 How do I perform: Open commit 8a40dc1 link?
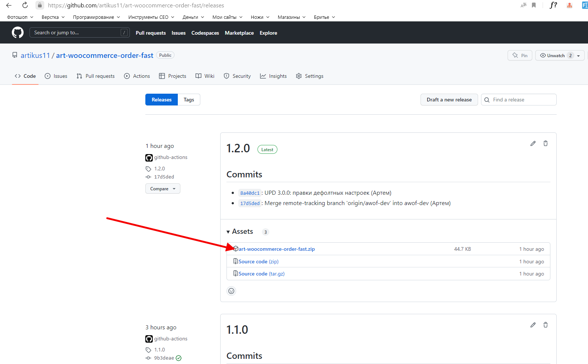point(250,193)
